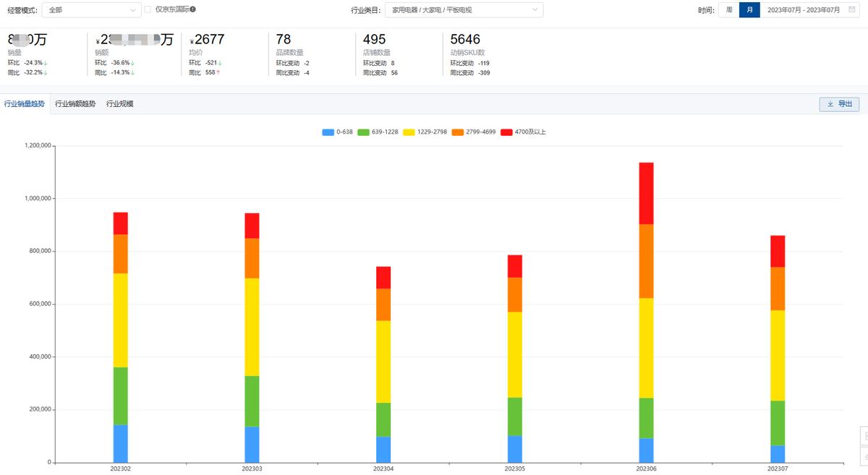The height and width of the screenshot is (475, 868).
Task: Click the green segment of the 202307 bar
Action: [778, 423]
